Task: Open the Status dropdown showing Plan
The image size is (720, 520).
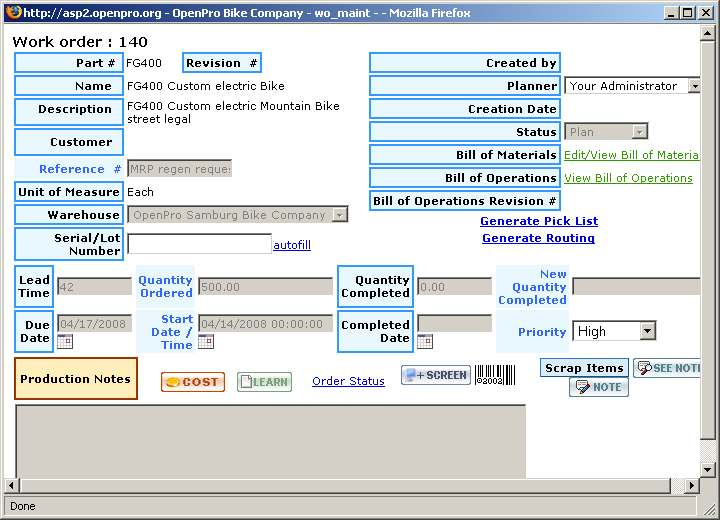Action: pos(639,132)
